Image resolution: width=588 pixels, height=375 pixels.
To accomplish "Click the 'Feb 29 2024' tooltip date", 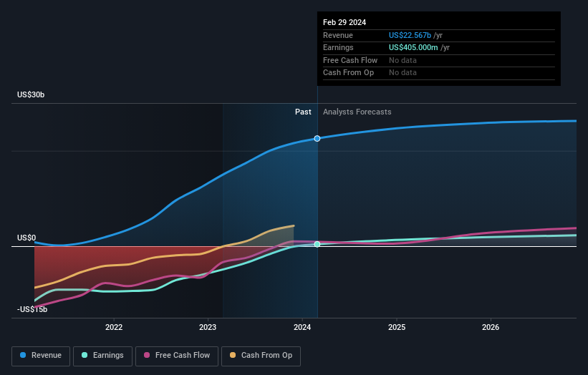I will 344,22.
